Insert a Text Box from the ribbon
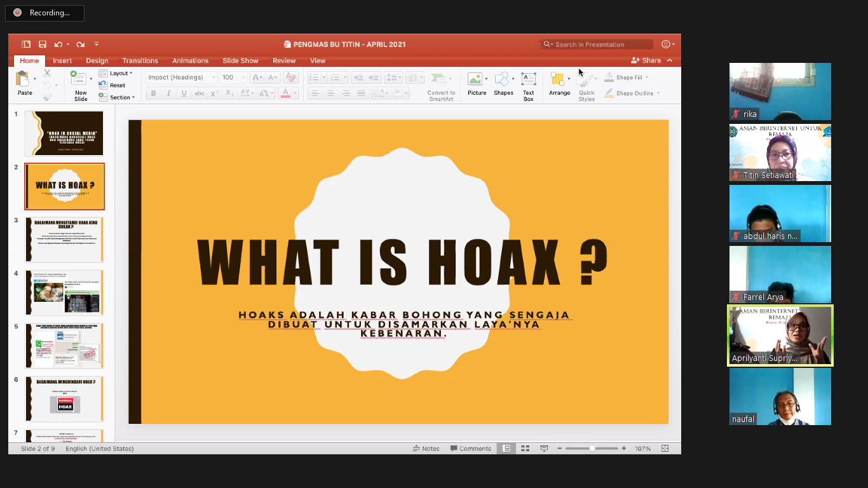Image resolution: width=868 pixels, height=488 pixels. (528, 84)
